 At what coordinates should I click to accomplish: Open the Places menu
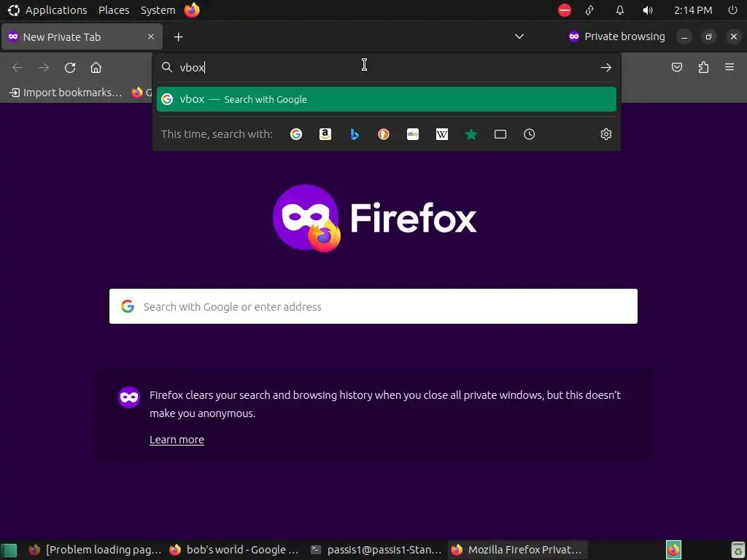coord(114,10)
